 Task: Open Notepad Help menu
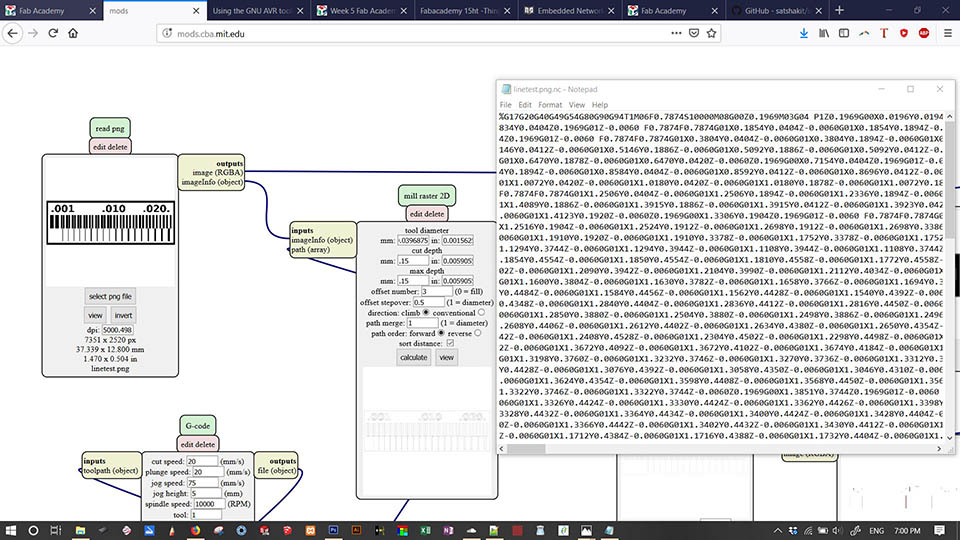(600, 105)
